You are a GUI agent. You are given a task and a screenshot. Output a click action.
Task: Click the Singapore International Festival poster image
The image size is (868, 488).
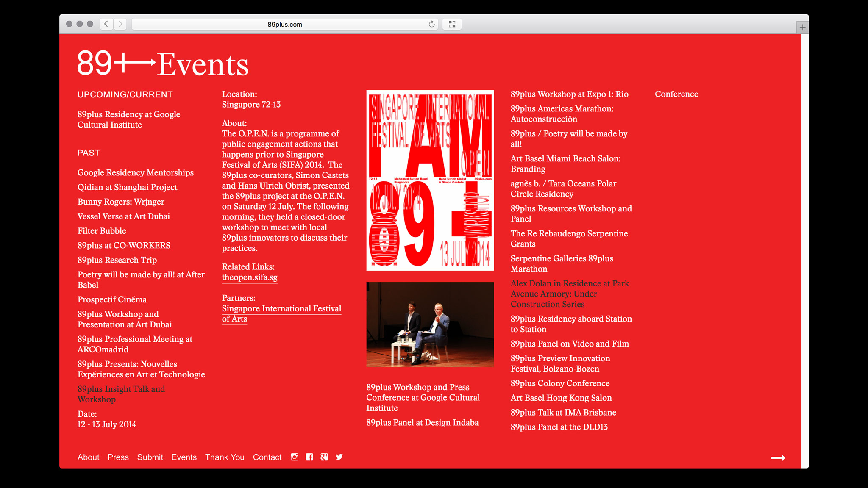[x=430, y=180]
